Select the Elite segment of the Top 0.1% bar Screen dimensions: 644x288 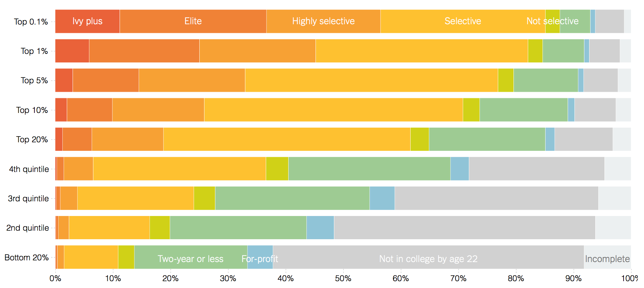click(193, 21)
